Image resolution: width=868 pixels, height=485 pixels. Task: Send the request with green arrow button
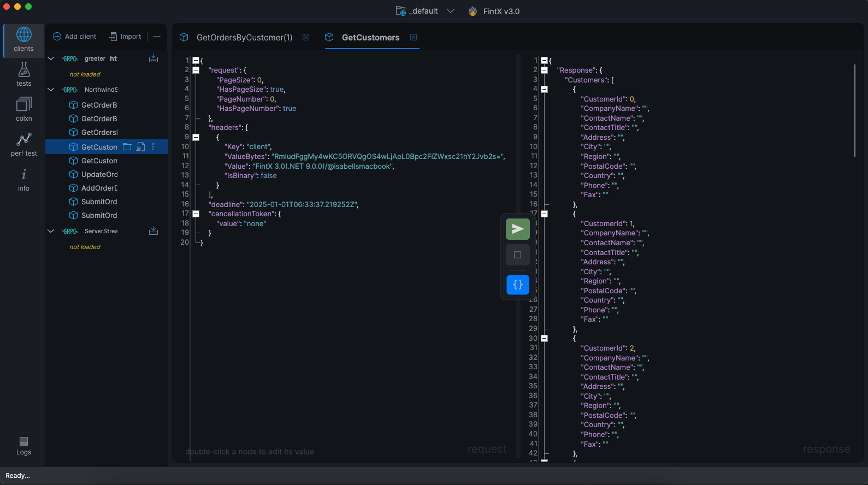(x=517, y=229)
